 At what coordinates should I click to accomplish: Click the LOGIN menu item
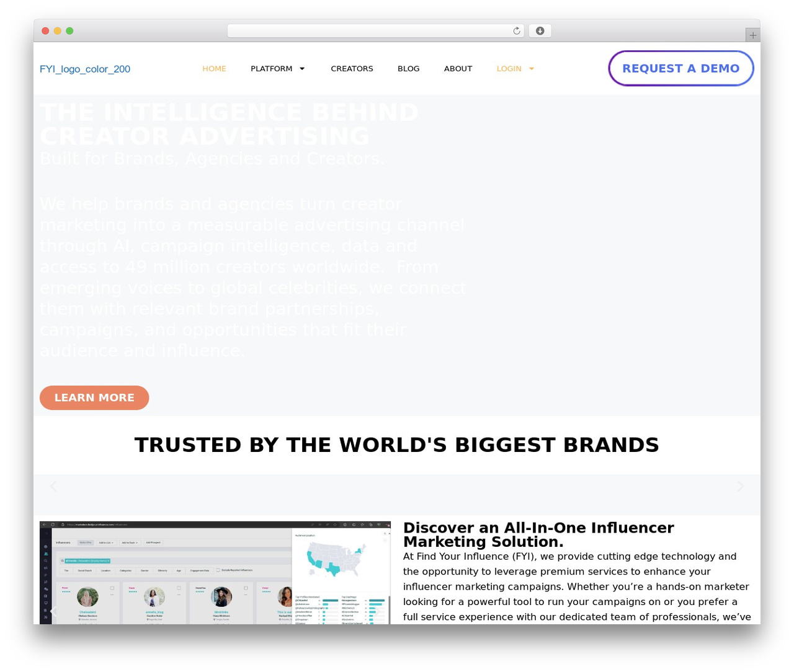pos(509,69)
